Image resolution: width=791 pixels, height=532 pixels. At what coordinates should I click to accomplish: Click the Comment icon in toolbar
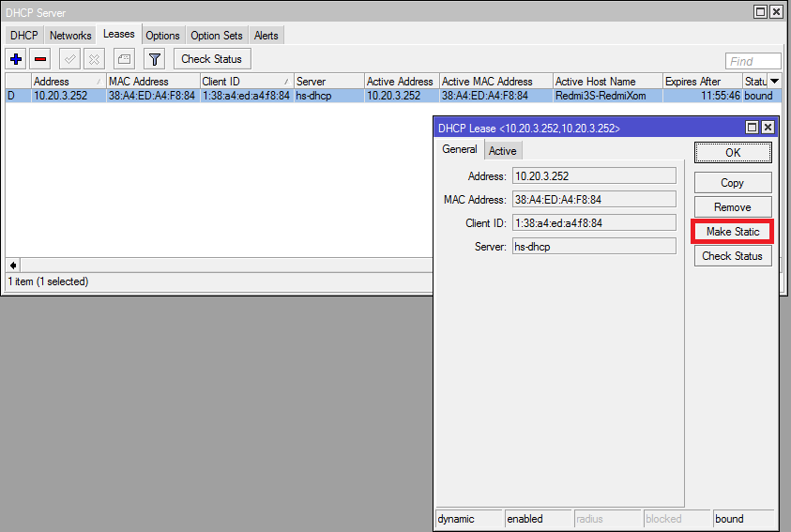[x=124, y=59]
